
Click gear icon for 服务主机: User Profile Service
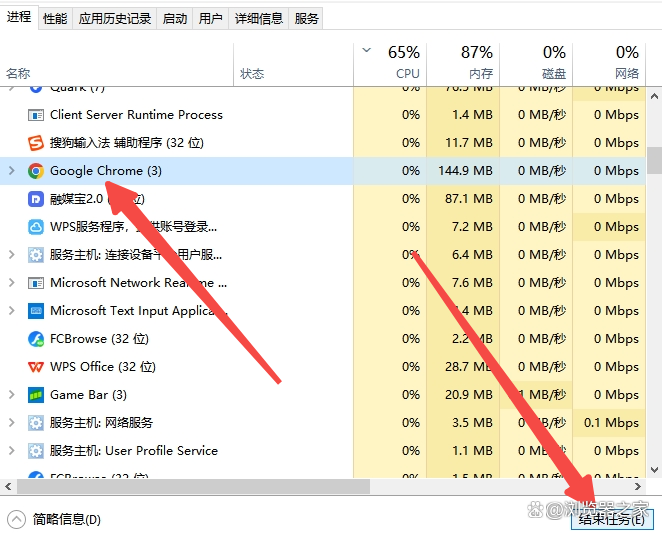point(36,451)
